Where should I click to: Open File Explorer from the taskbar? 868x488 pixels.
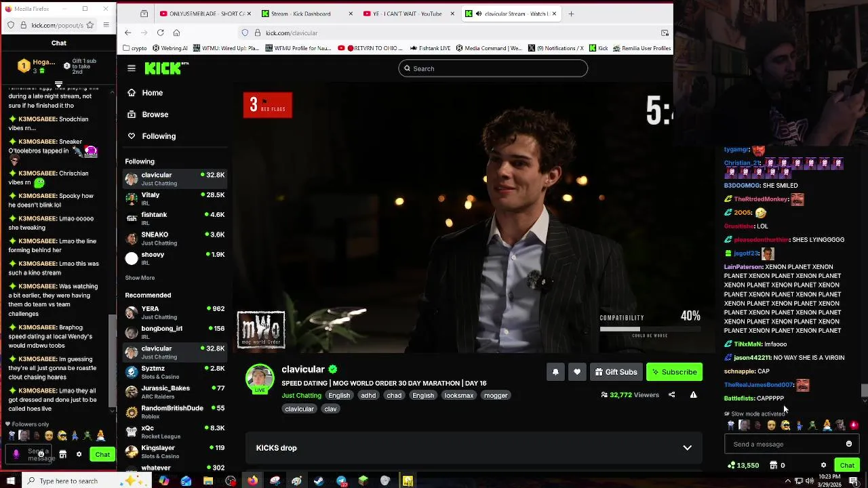click(x=208, y=481)
